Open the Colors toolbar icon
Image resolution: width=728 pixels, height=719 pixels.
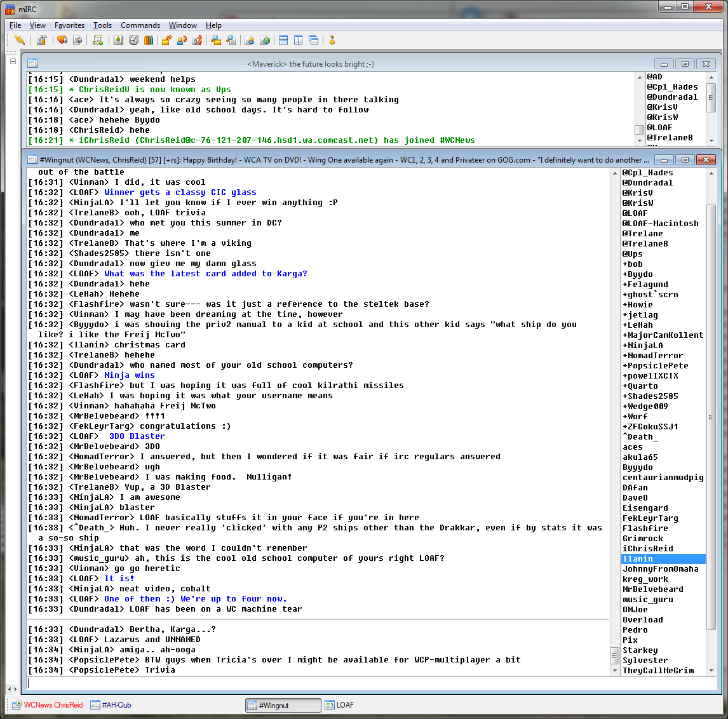click(x=149, y=40)
